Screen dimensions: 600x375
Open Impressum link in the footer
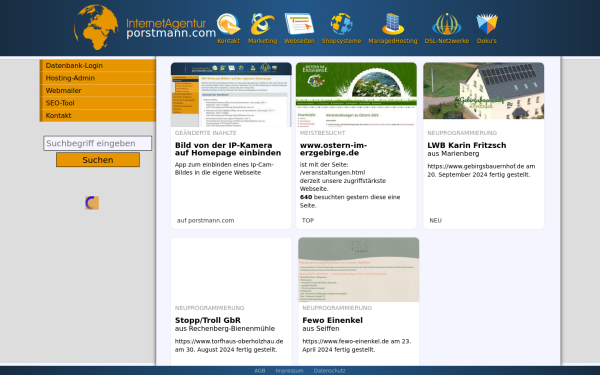289,371
